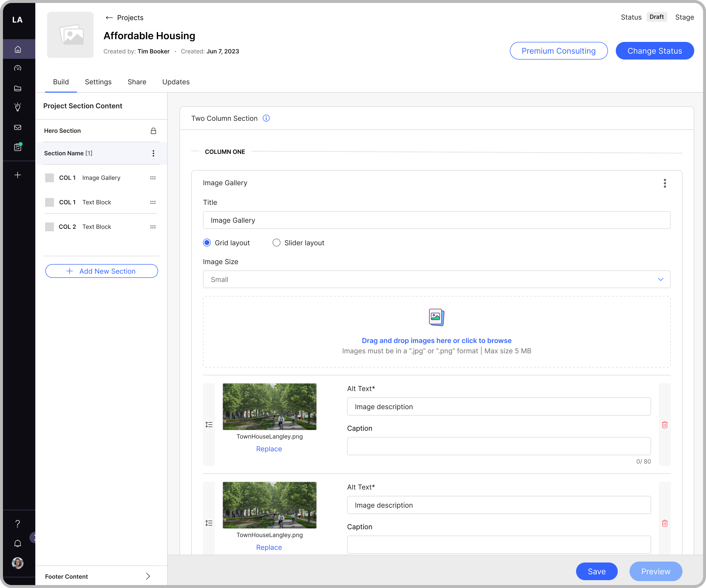The width and height of the screenshot is (706, 588).
Task: Open the notifications bell icon
Action: tap(18, 544)
